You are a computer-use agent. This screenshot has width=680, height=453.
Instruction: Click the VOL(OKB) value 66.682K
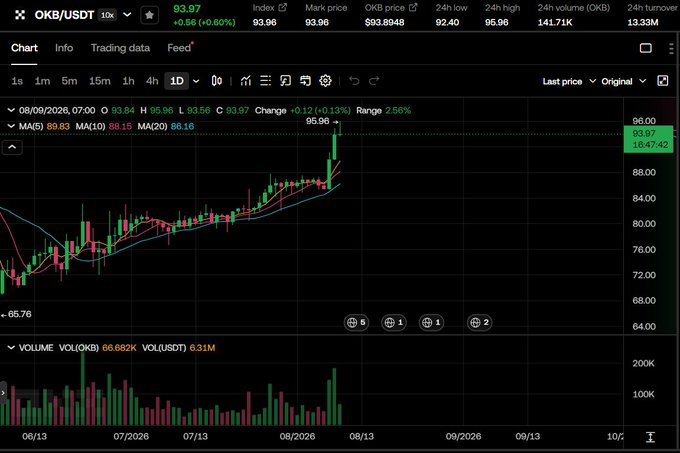coord(119,348)
